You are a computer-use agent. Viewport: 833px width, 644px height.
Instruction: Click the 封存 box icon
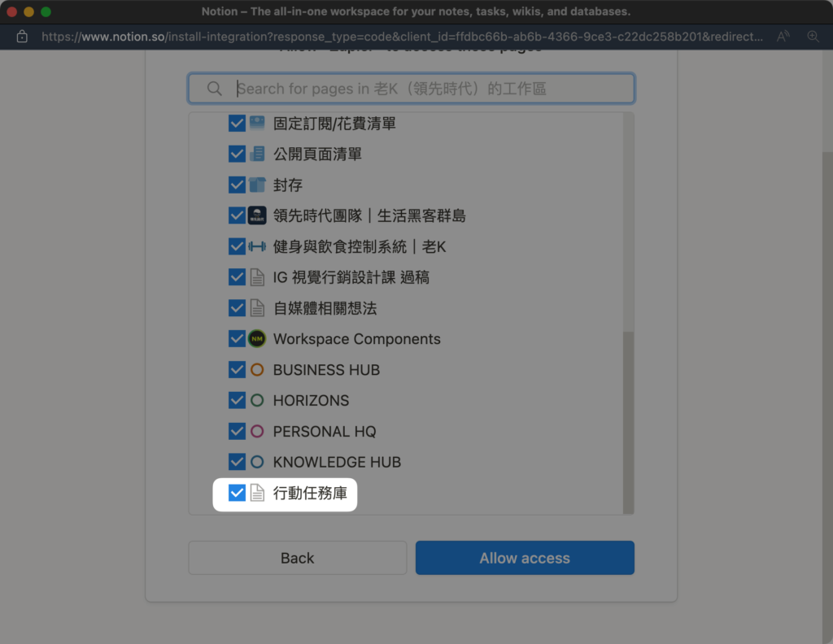257,185
